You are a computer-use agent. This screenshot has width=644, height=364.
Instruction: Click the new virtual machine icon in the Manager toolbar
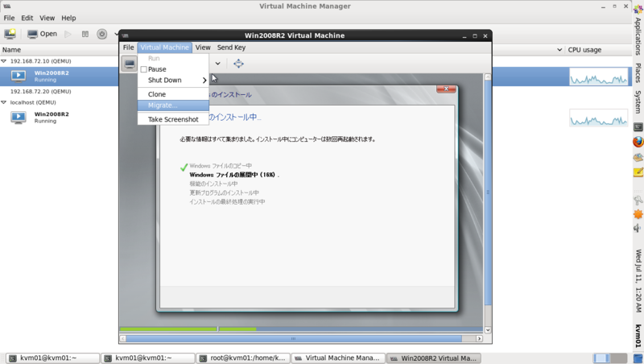(10, 34)
